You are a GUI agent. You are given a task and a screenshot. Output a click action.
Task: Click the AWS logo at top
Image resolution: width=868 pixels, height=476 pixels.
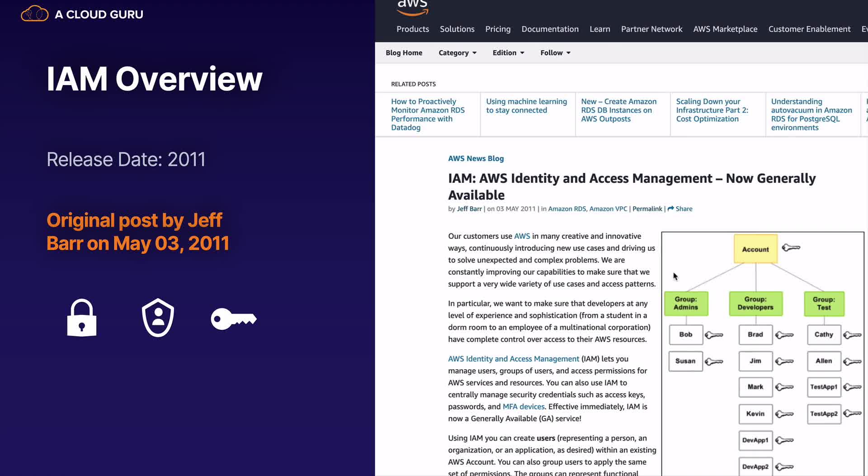click(x=412, y=8)
